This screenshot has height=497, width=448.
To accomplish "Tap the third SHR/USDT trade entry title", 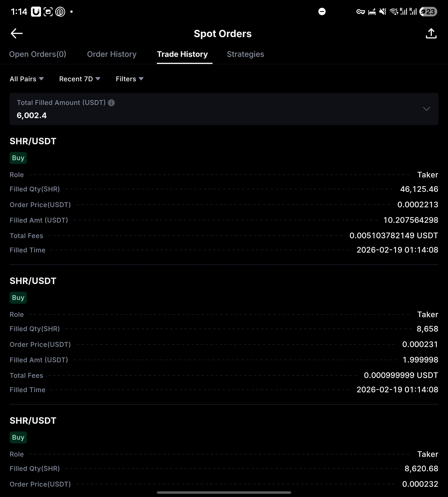I will pos(33,421).
